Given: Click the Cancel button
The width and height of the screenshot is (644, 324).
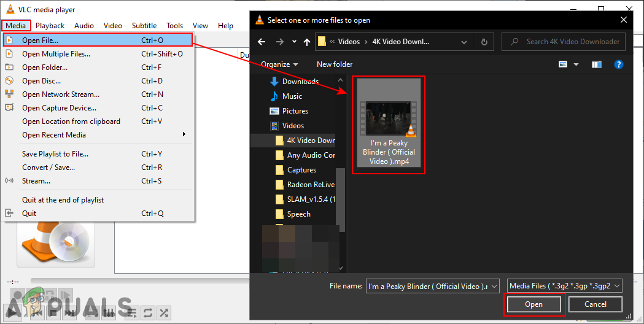Looking at the screenshot, I should click(x=595, y=304).
